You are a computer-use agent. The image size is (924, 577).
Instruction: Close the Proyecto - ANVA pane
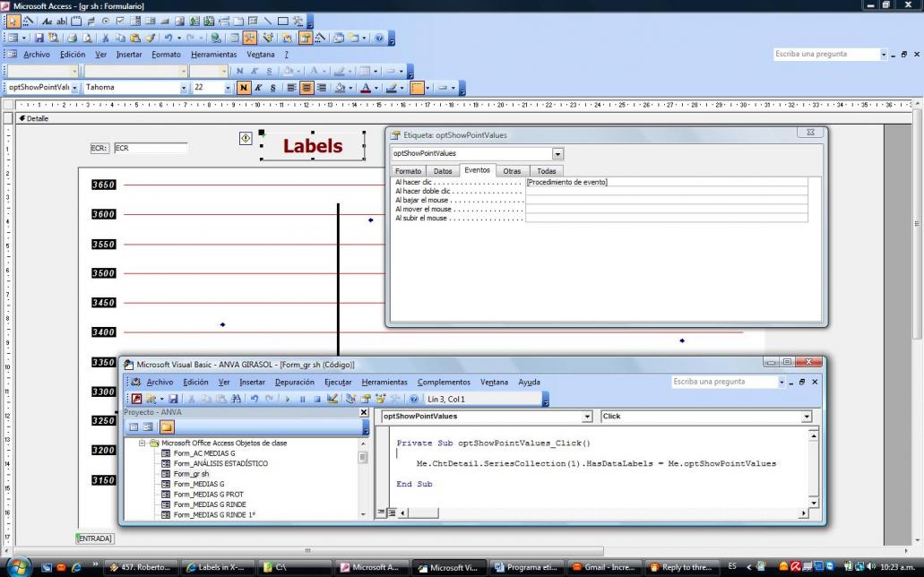[364, 412]
